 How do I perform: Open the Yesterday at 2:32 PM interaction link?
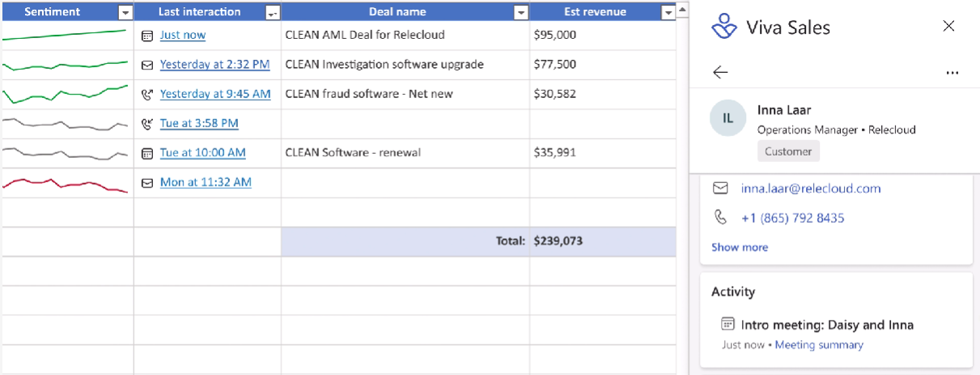(214, 64)
